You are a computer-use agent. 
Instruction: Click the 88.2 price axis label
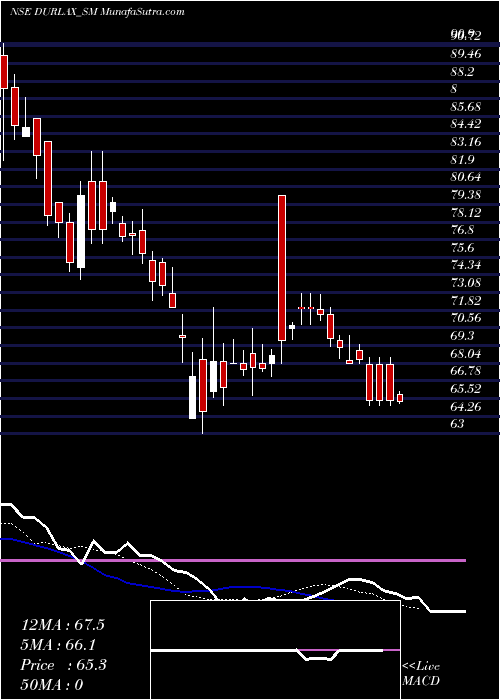462,71
